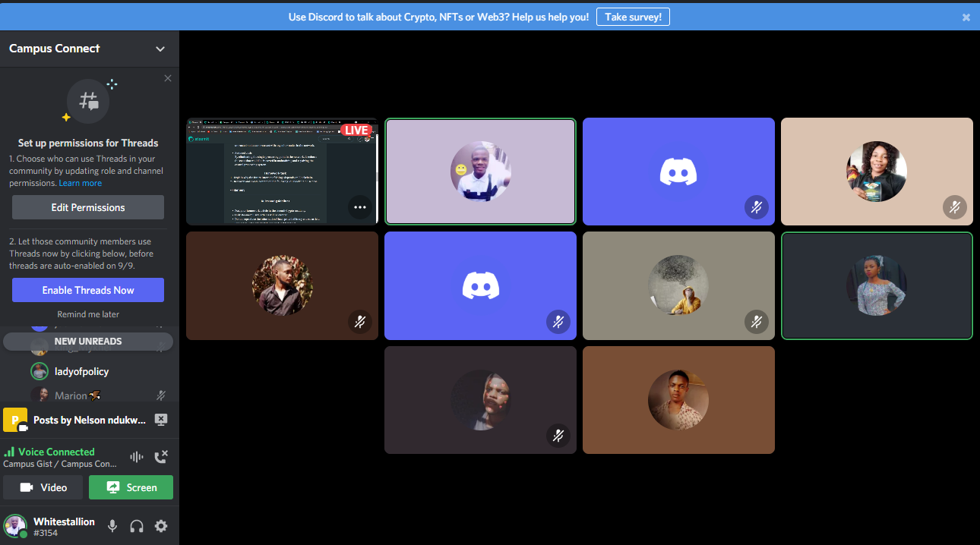This screenshot has width=980, height=545.
Task: Stop watching Nelson's stream icon
Action: click(161, 419)
